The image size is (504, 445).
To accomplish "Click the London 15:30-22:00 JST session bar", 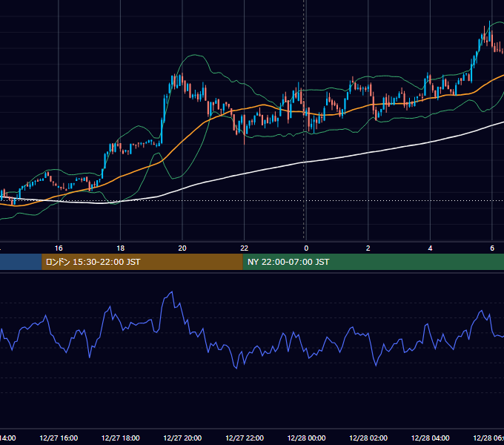I will coord(142,262).
